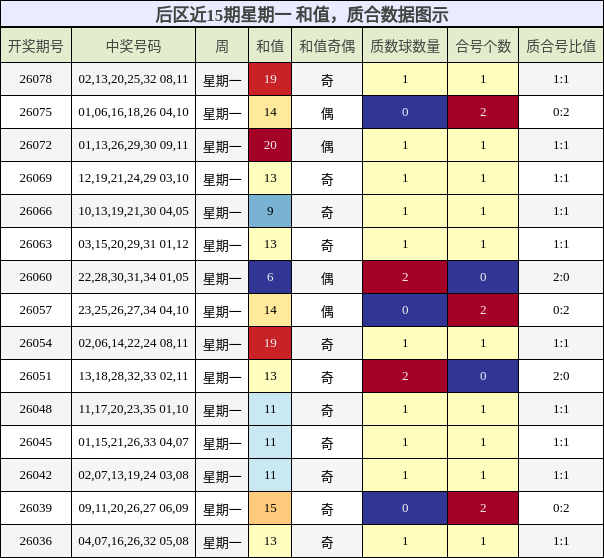Click issue number 26042
Viewport: 604px width, 558px height.
point(36,475)
